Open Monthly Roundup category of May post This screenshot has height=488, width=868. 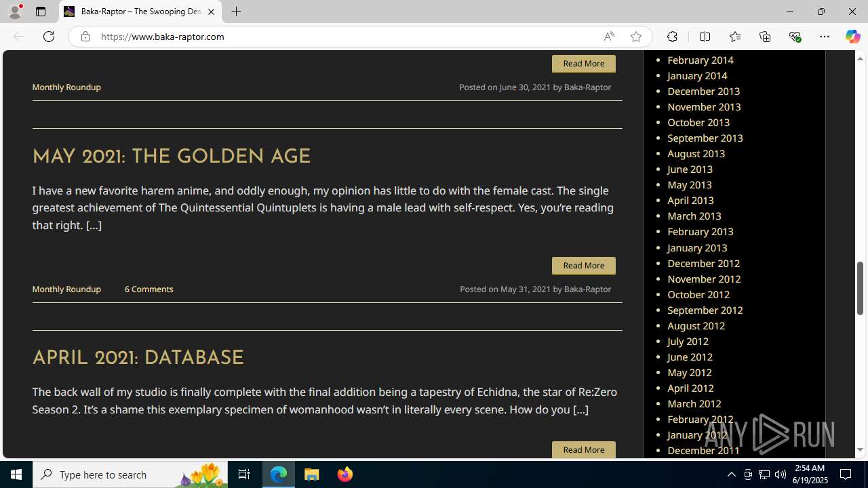point(66,289)
